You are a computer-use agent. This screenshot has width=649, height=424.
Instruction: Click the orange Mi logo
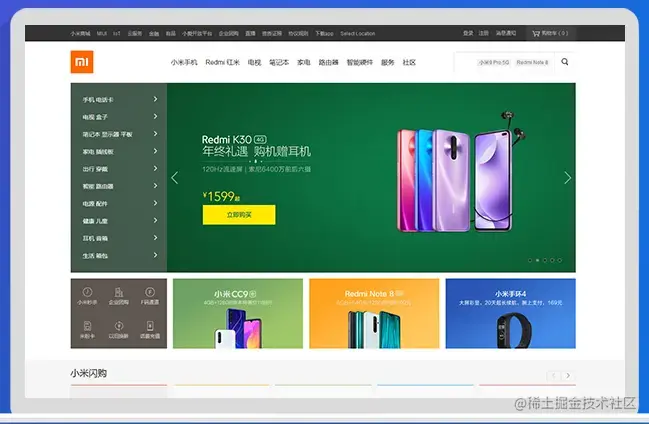coord(82,62)
